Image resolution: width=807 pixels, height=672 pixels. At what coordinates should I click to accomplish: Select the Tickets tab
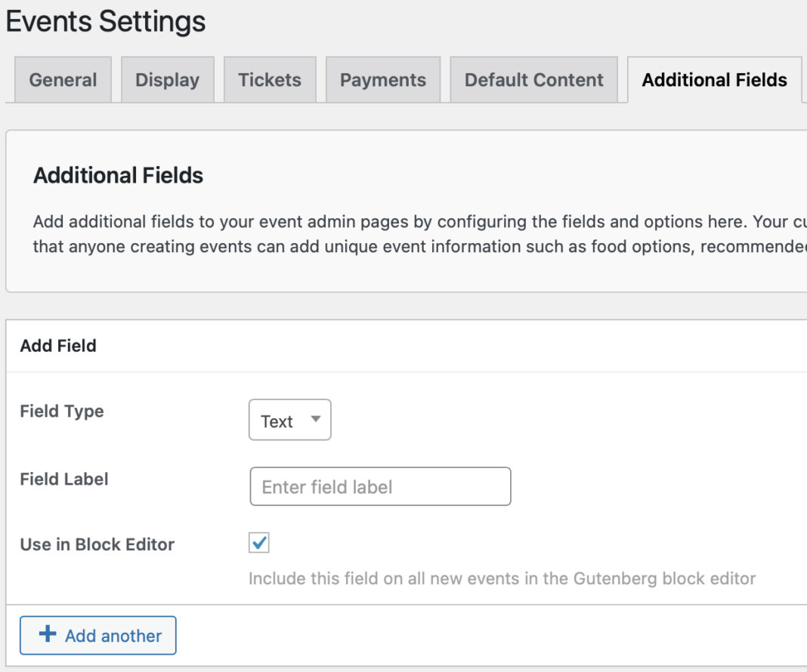[269, 79]
